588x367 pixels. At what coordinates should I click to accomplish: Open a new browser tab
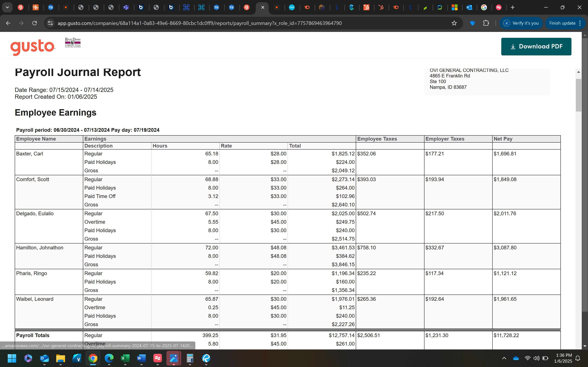[512, 7]
